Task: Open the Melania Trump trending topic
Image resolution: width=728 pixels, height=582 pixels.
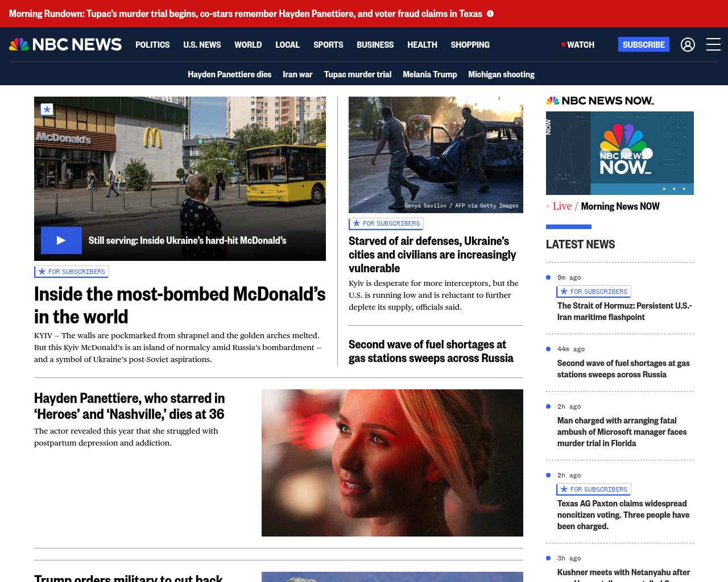Action: point(429,74)
